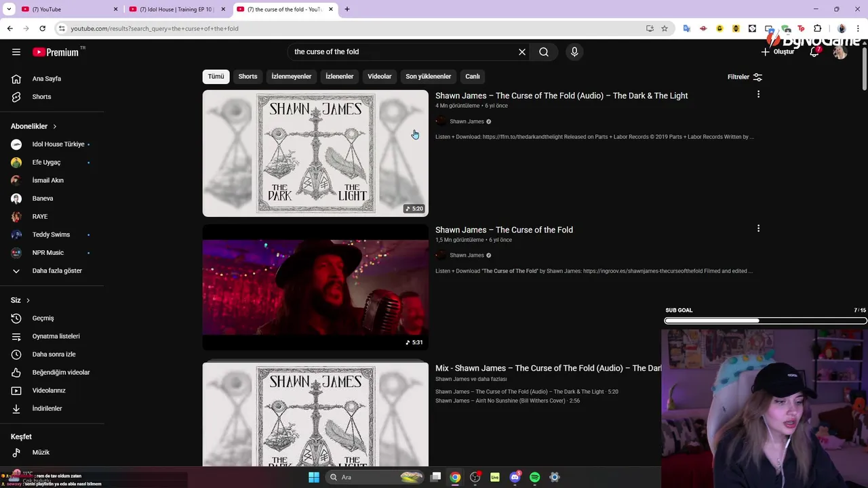Open the Mix playlist thumbnail

point(315,413)
